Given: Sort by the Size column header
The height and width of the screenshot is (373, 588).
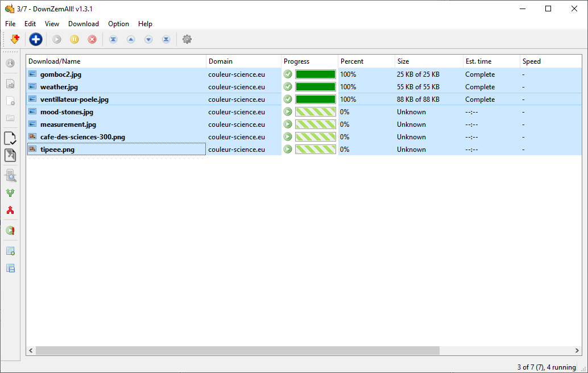Looking at the screenshot, I should pyautogui.click(x=429, y=61).
